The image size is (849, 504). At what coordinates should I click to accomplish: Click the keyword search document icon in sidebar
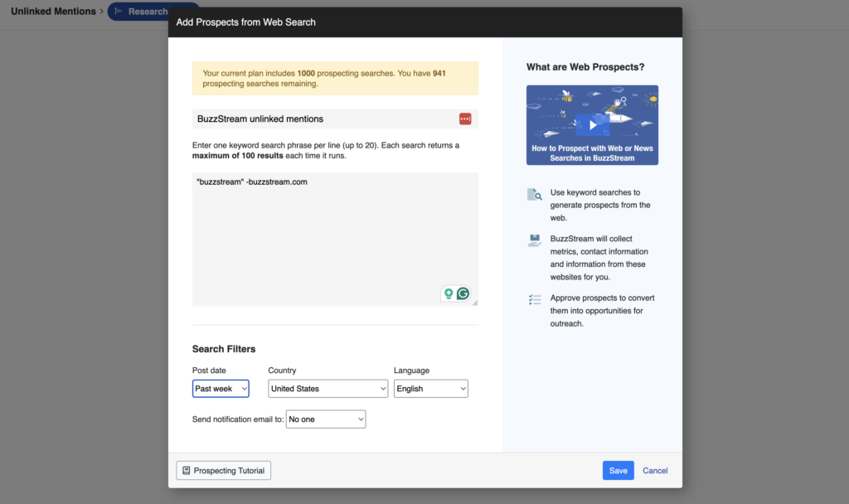(x=535, y=193)
